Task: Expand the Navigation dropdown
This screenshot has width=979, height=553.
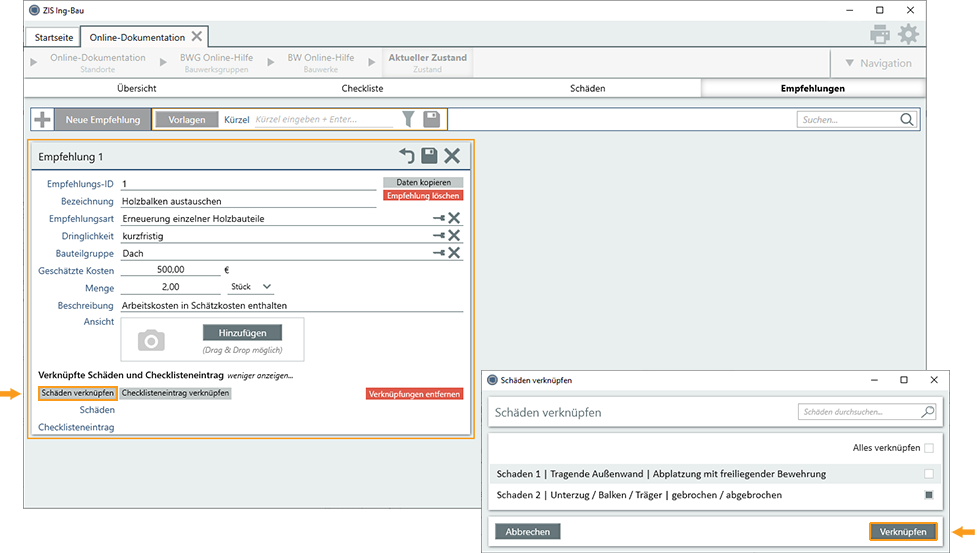Action: [878, 63]
